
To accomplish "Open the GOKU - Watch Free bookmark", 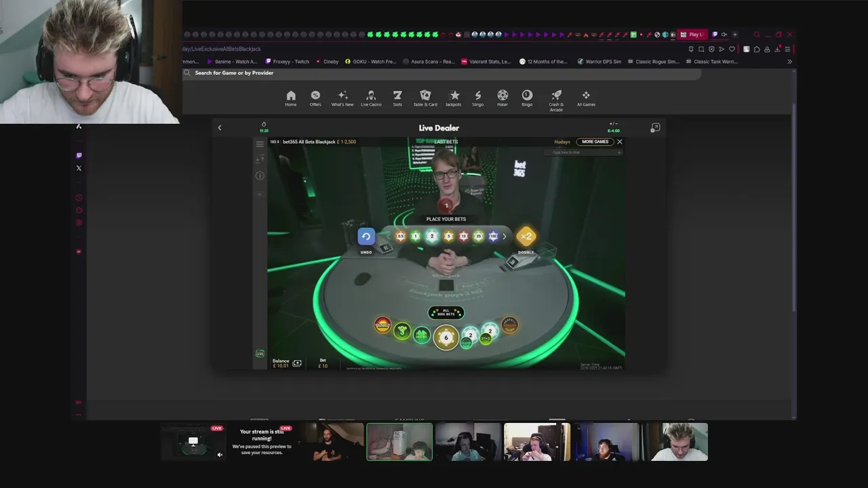I will pos(370,62).
